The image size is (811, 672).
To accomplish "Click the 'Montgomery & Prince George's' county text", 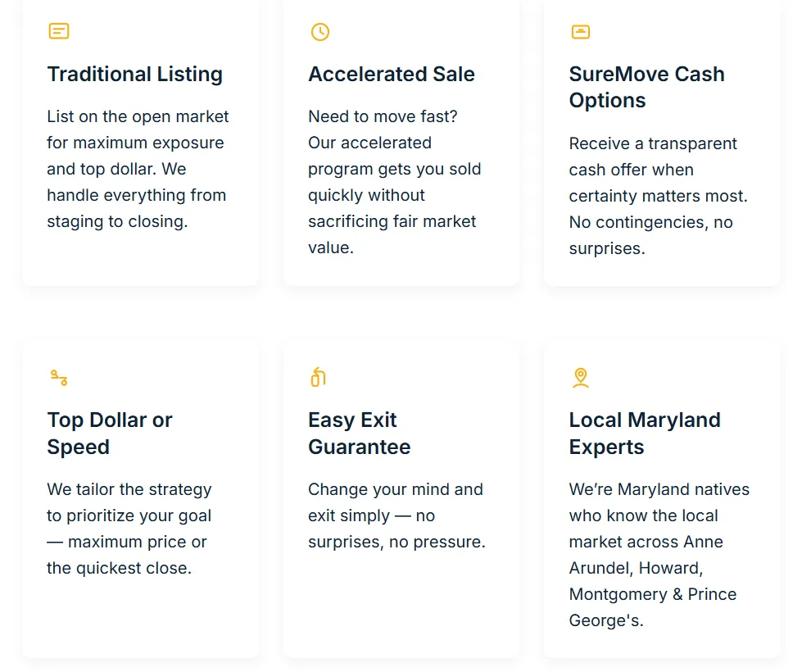I will coord(652,607).
